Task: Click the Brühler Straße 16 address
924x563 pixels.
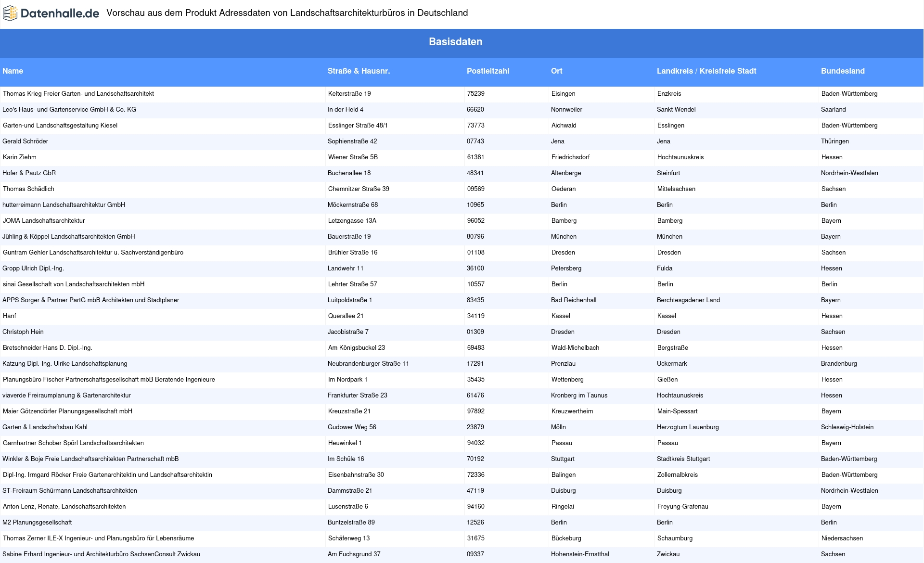Action: (x=353, y=253)
